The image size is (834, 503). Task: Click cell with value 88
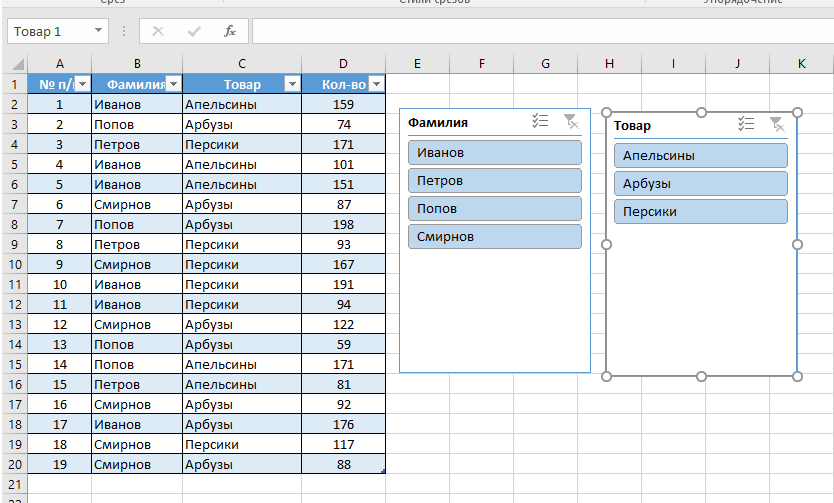(343, 464)
